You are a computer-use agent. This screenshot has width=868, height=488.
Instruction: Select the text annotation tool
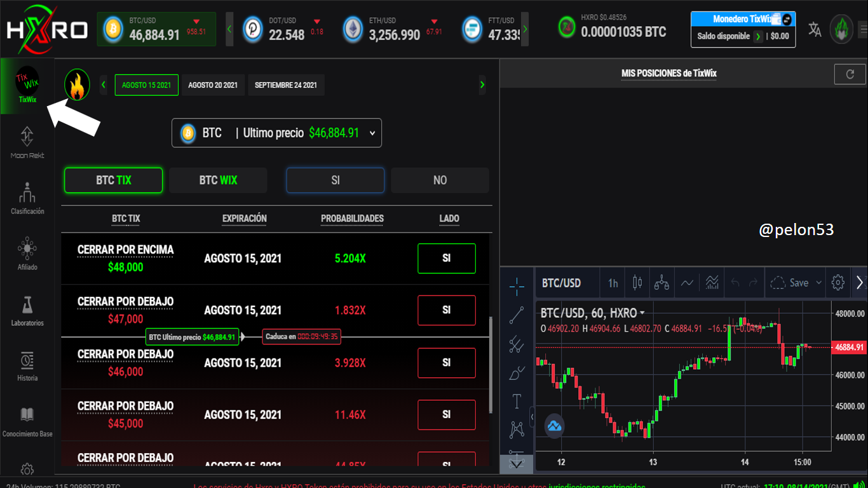[517, 402]
